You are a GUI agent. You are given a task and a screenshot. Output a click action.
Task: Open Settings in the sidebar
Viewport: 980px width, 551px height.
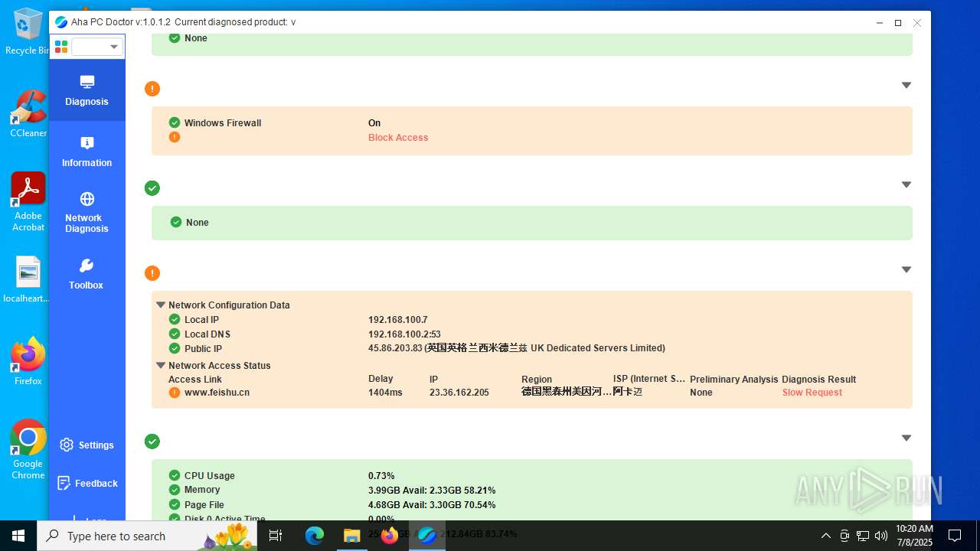(87, 445)
